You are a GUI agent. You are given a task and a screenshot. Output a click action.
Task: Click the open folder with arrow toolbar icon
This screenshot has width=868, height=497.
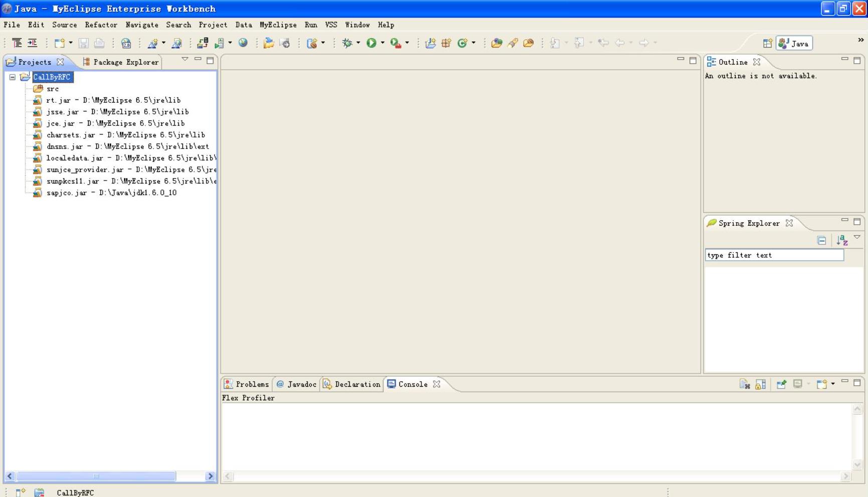[269, 43]
